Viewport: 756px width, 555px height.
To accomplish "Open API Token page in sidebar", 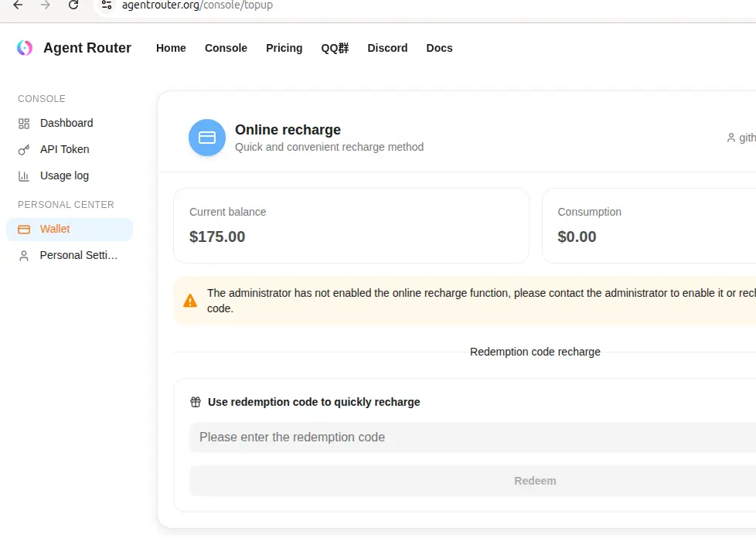I will pyautogui.click(x=70, y=149).
